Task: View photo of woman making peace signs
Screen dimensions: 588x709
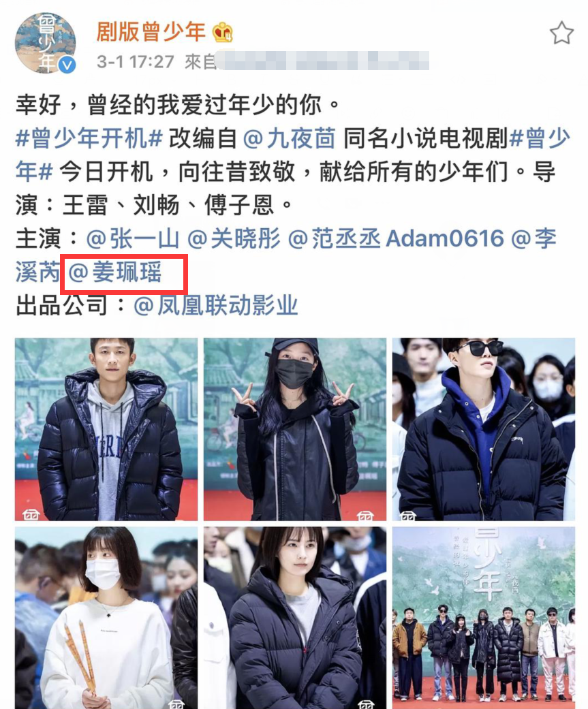Action: click(295, 429)
